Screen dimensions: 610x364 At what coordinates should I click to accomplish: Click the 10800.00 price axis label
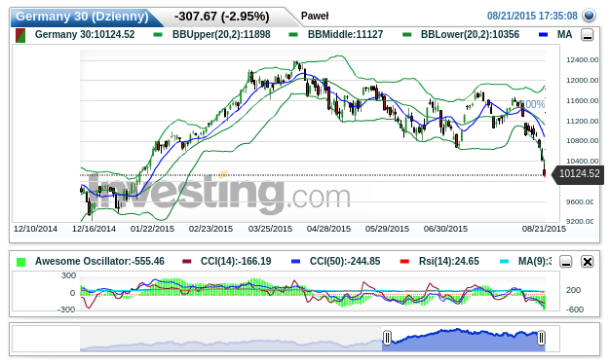(582, 140)
